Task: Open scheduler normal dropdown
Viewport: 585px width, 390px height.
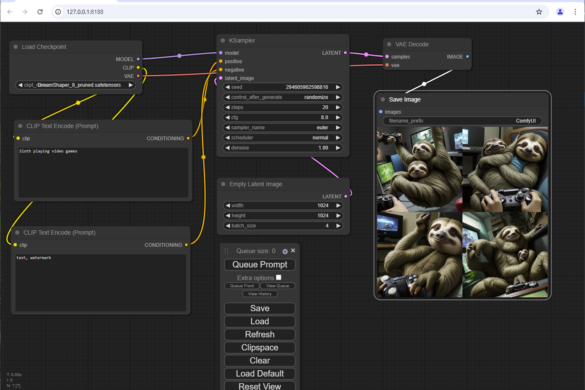Action: coord(282,138)
